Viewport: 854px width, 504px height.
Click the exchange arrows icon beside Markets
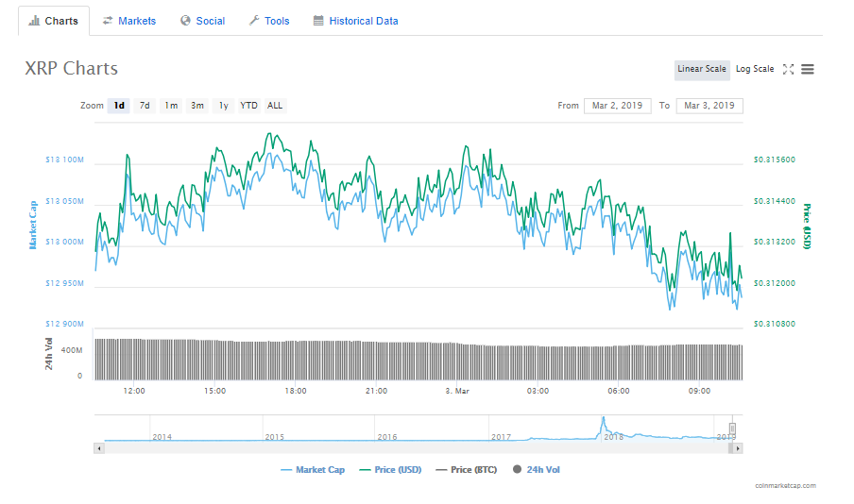(x=108, y=20)
